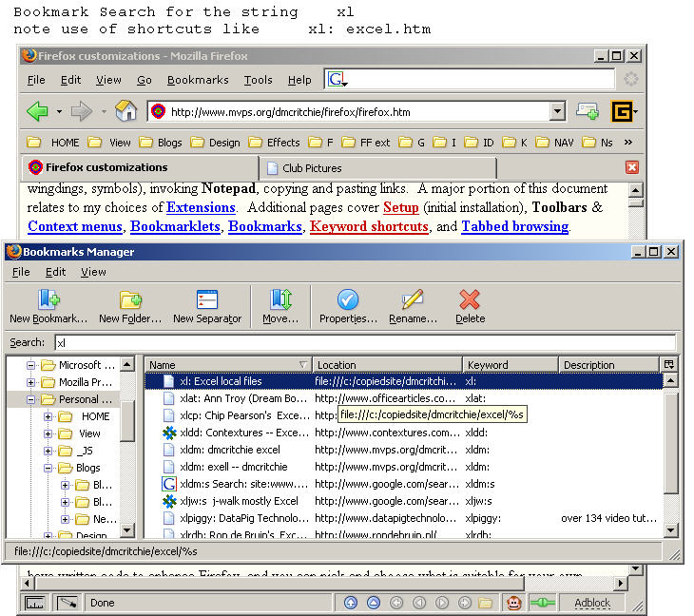Open the column picker icon next to Description

click(x=668, y=364)
